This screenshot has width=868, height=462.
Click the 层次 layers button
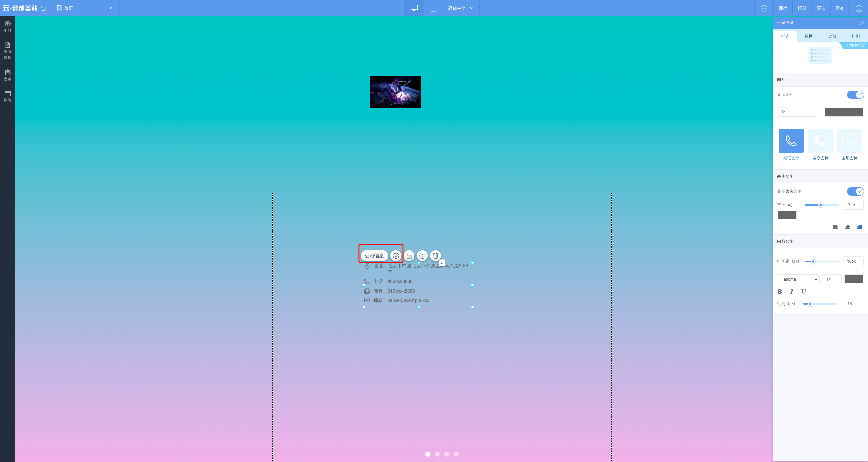pos(821,8)
